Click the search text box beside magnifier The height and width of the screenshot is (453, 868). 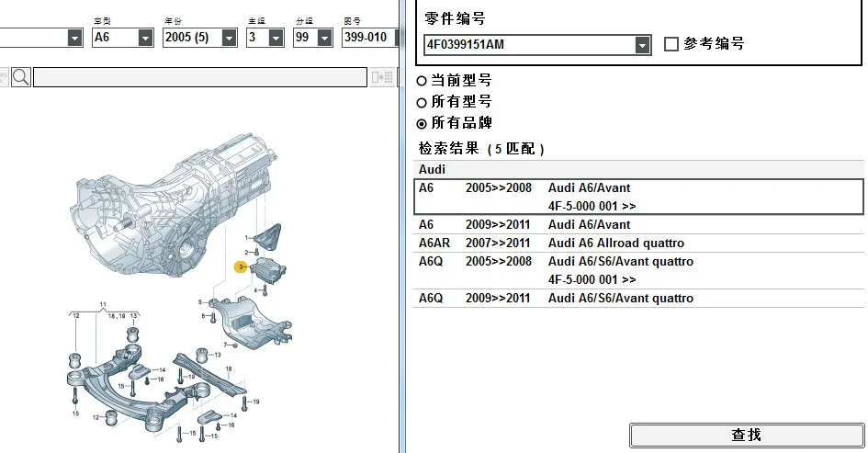[200, 77]
